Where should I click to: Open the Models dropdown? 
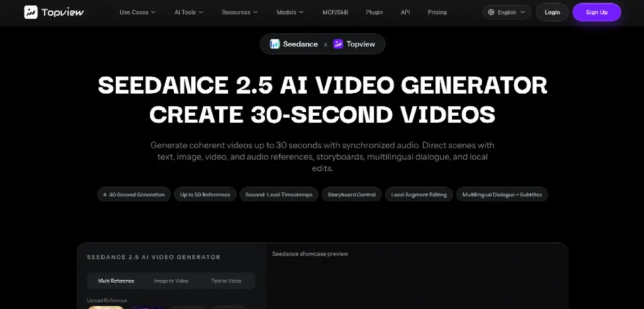[x=290, y=13]
